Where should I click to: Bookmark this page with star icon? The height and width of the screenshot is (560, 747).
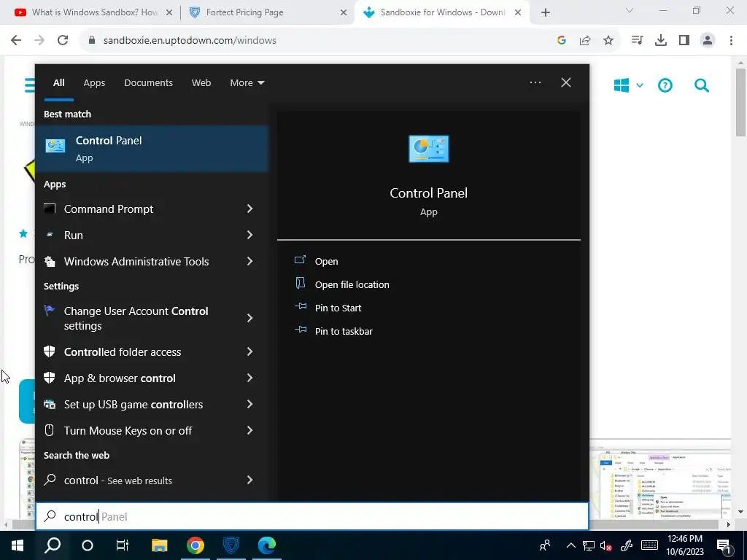point(608,41)
